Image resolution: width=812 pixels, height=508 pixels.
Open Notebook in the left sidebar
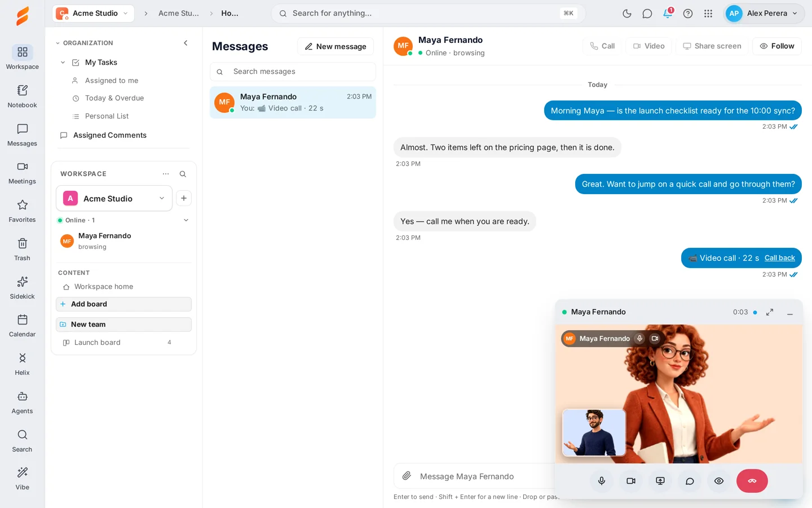tap(23, 96)
